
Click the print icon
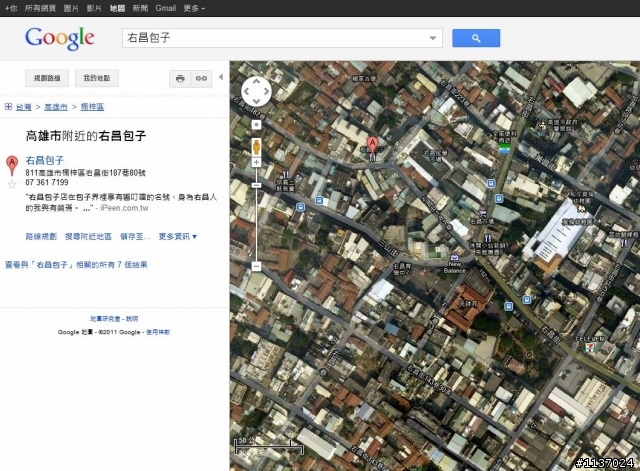tap(180, 78)
